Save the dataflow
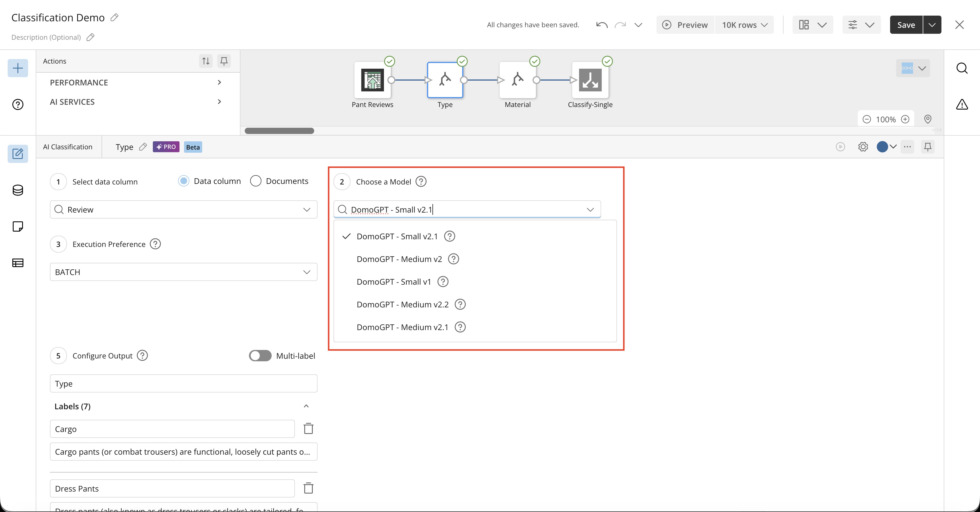The height and width of the screenshot is (512, 980). coord(906,25)
